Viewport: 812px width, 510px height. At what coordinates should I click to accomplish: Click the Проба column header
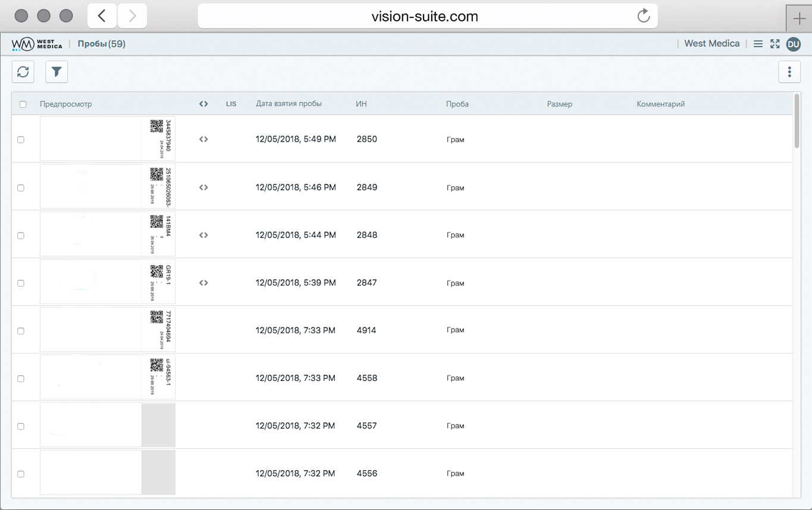(457, 104)
